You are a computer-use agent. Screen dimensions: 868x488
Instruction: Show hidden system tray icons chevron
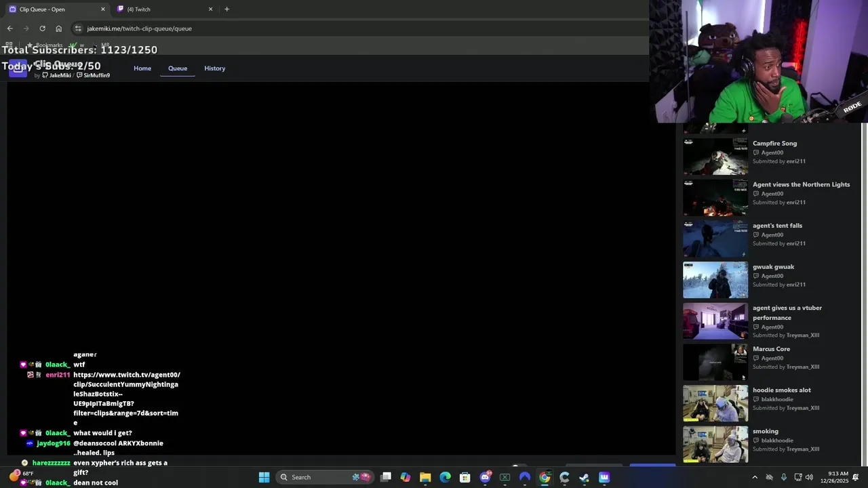click(x=755, y=477)
